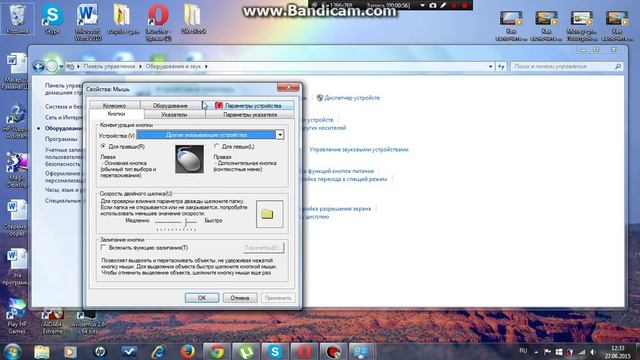This screenshot has height=360, width=640.
Task: Open the Recycle Bin desktop icon
Action: pos(17,19)
